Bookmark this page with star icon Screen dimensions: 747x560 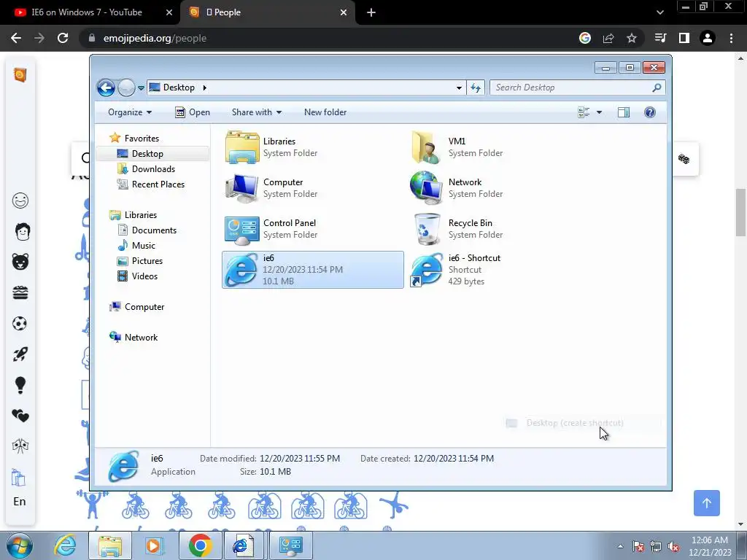(632, 38)
